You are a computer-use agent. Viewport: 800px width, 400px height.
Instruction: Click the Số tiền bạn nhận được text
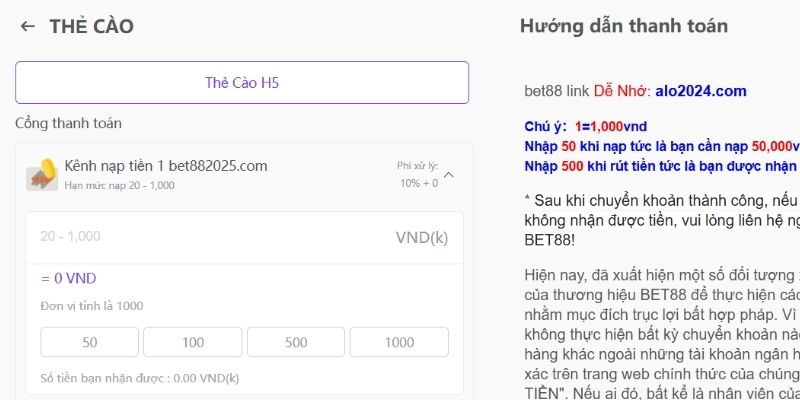point(140,379)
